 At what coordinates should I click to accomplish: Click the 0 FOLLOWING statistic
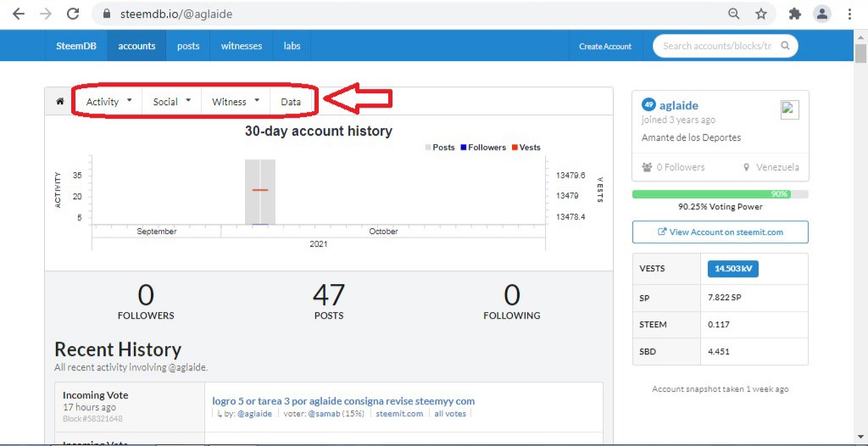[511, 302]
